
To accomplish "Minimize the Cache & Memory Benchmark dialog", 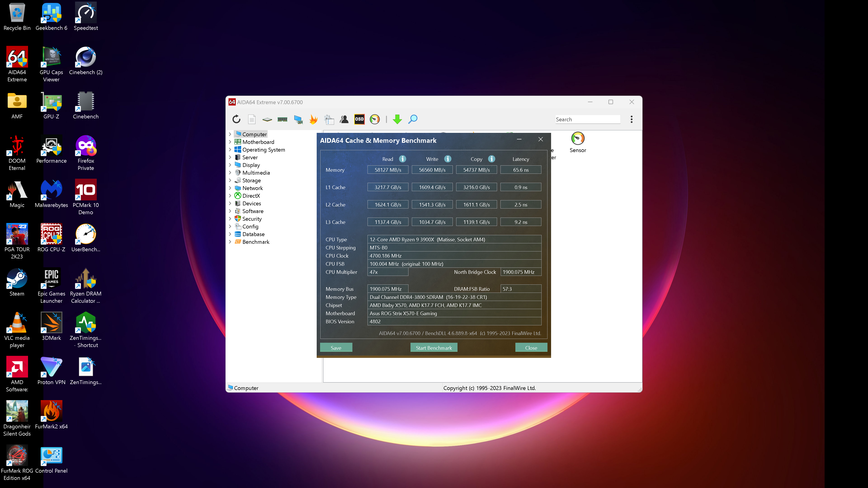I will point(519,139).
